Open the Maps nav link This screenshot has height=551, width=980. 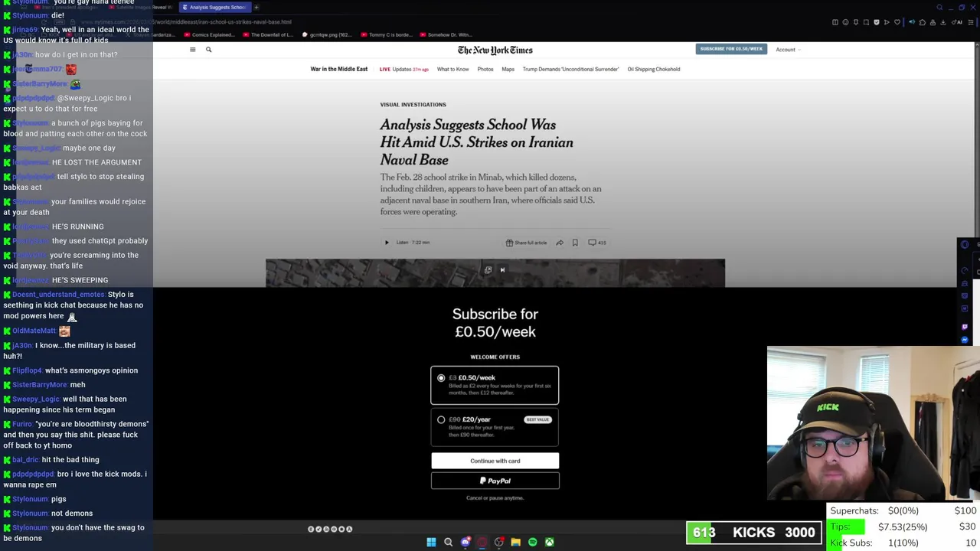508,69
